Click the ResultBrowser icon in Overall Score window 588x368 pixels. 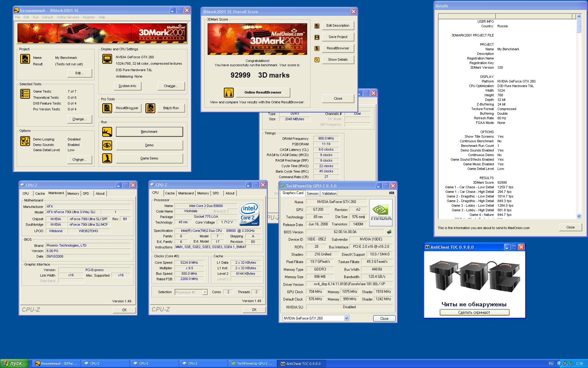pyautogui.click(x=317, y=48)
